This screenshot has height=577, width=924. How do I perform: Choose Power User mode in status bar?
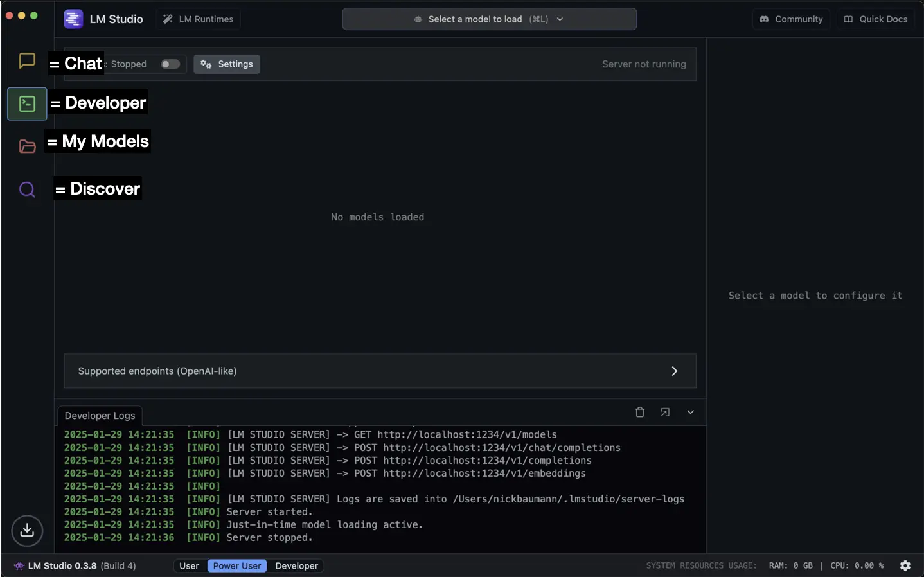[237, 566]
